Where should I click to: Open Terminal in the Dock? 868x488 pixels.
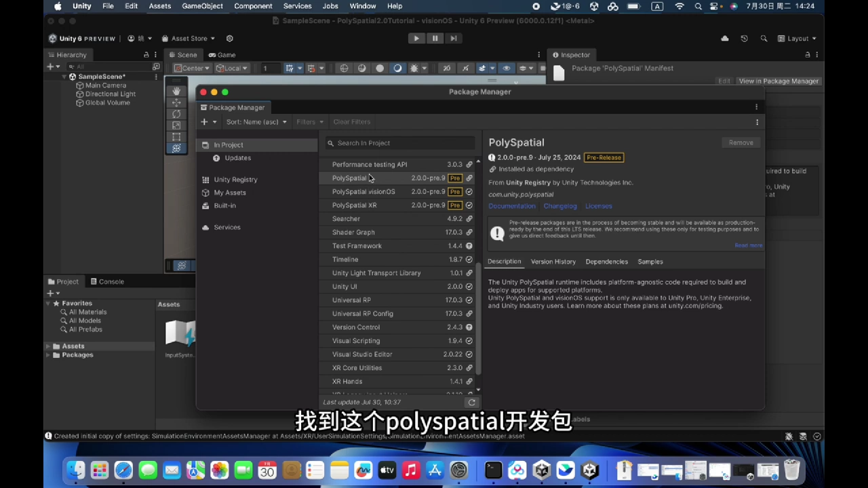(x=493, y=470)
